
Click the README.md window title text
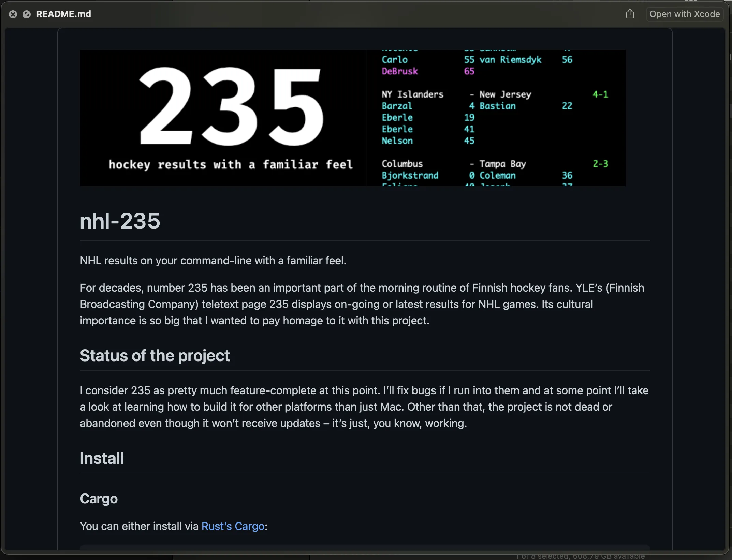point(63,14)
